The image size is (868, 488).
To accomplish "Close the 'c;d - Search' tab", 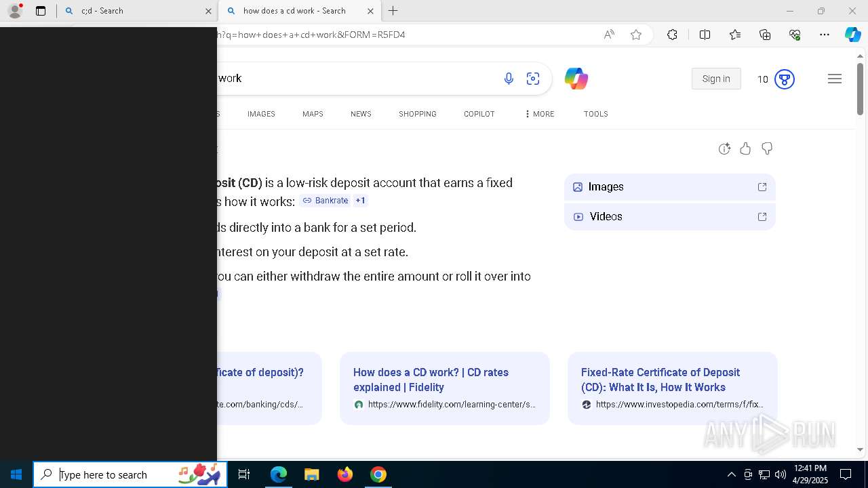I will (x=208, y=11).
